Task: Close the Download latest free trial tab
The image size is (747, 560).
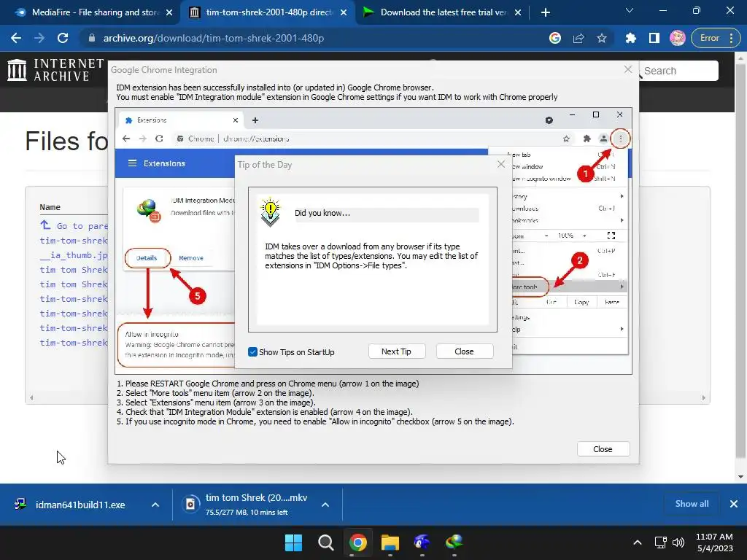Action: (518, 12)
